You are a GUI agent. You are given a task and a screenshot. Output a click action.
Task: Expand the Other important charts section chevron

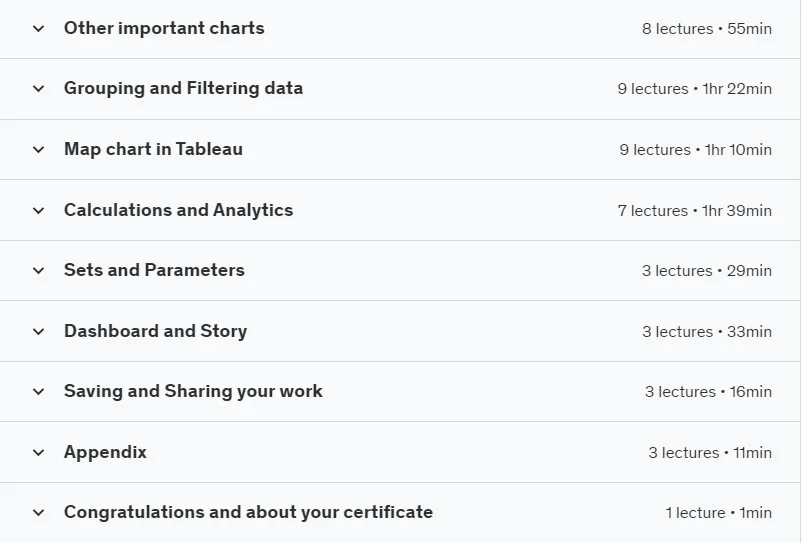(38, 29)
